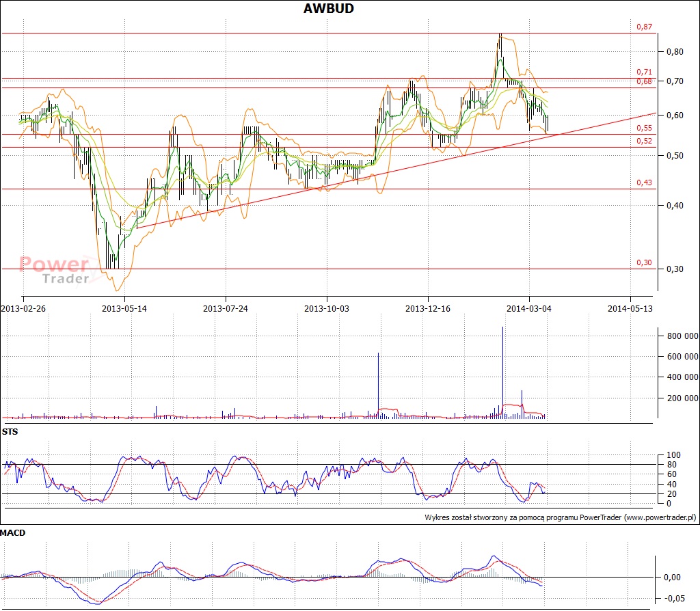Viewport: 700px width, 611px height.
Task: Click the 0,71 red level label
Action: 644,72
